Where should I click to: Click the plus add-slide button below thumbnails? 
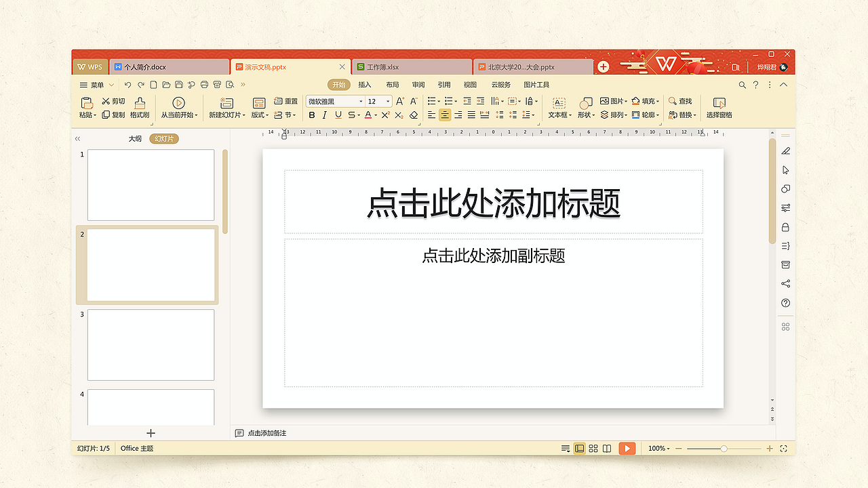[x=151, y=433]
